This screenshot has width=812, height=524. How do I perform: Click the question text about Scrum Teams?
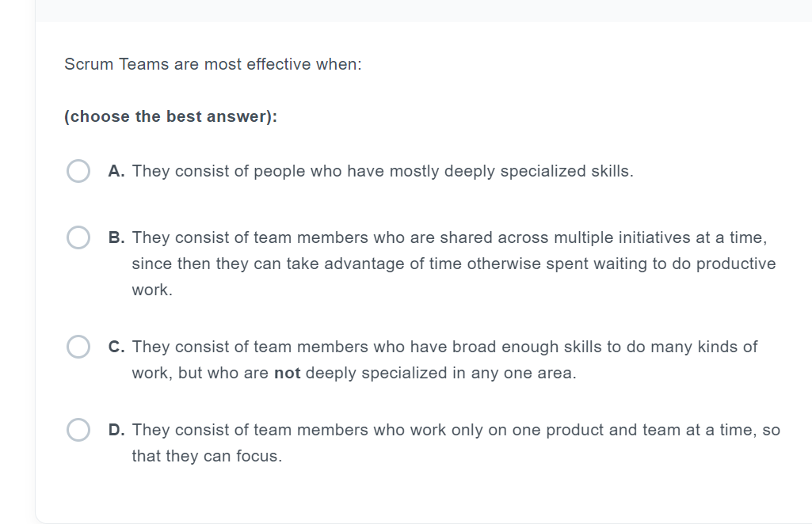point(212,64)
